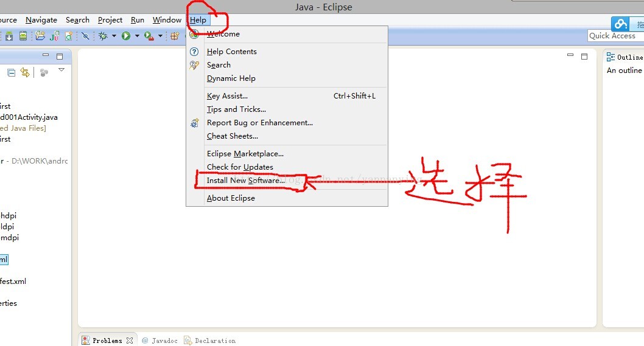Choose Report Bug or Enhancement
This screenshot has width=644, height=346.
click(x=287, y=123)
